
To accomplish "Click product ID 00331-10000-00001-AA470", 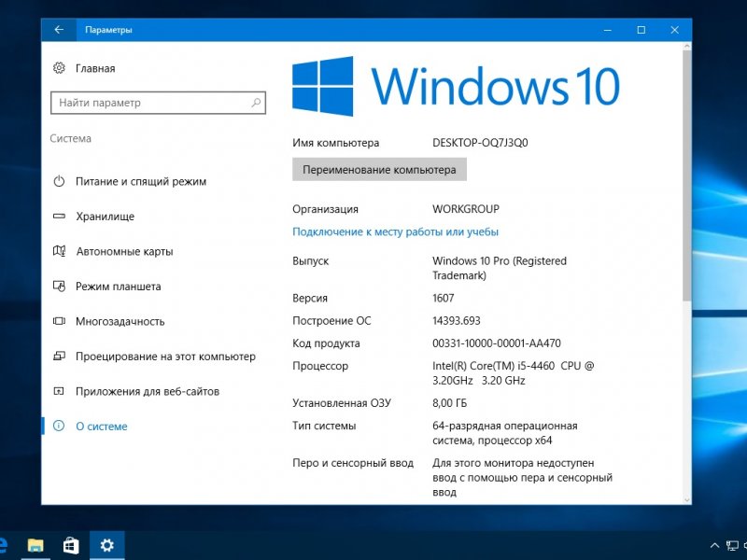I will 497,343.
